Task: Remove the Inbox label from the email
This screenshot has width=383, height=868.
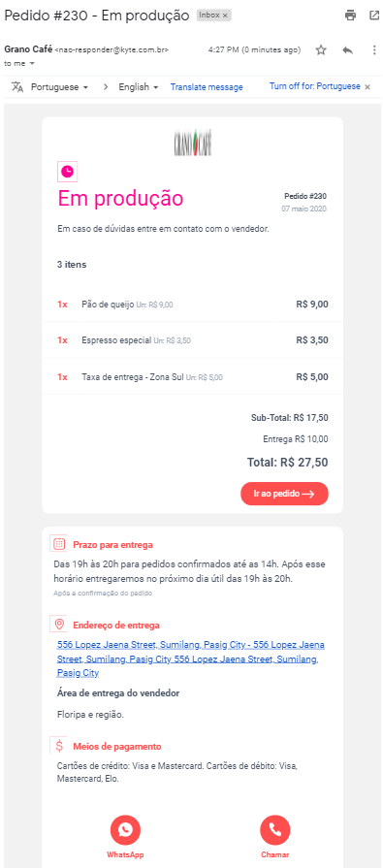Action: pyautogui.click(x=225, y=16)
